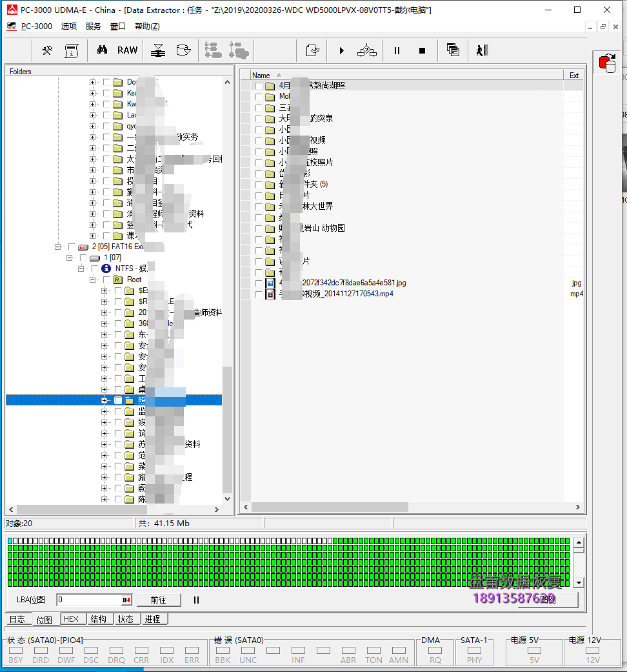Click the 1 [07] disk drive icon
The width and height of the screenshot is (627, 672).
[x=95, y=258]
